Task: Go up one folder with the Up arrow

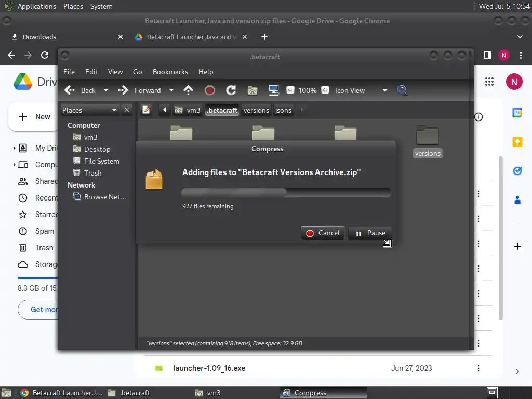Action: pos(188,90)
